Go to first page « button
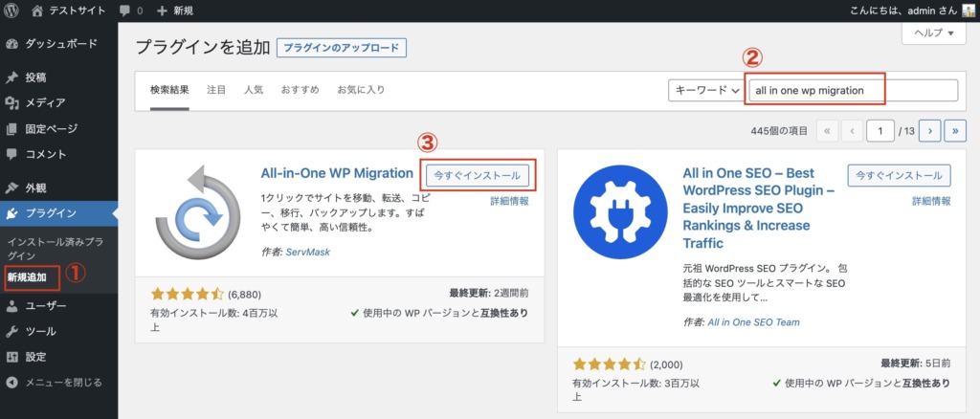This screenshot has width=980, height=419. coord(827,131)
